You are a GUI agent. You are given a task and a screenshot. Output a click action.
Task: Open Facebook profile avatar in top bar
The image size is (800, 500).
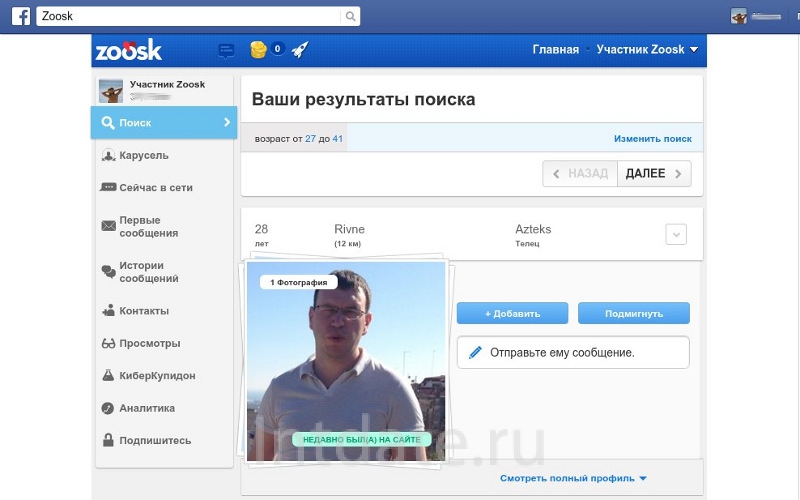click(738, 16)
